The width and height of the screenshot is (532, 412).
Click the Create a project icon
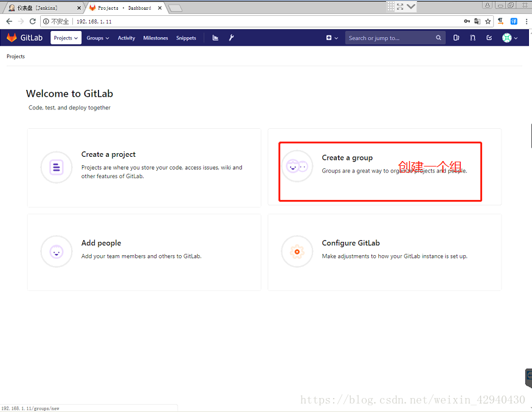(57, 167)
